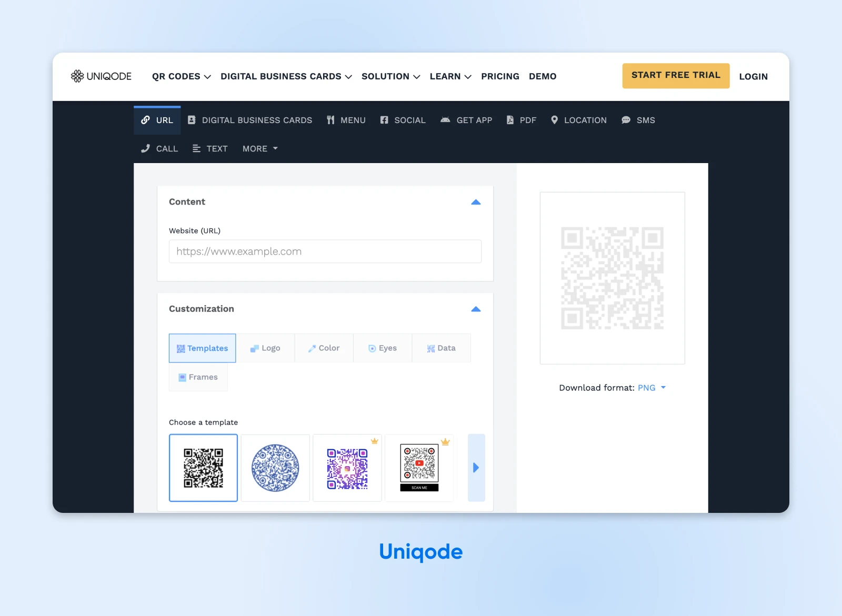Select the YouTube Scan Me template
The width and height of the screenshot is (842, 616).
click(x=419, y=468)
